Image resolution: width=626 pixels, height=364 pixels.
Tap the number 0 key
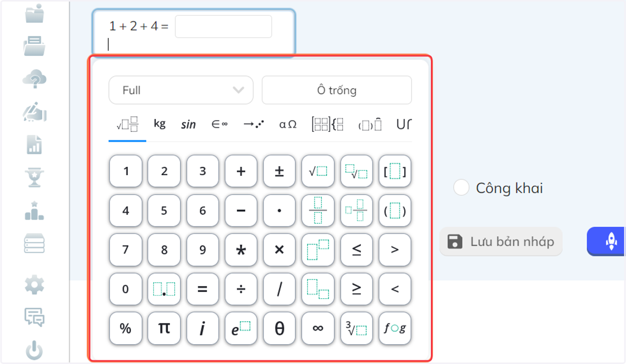125,289
